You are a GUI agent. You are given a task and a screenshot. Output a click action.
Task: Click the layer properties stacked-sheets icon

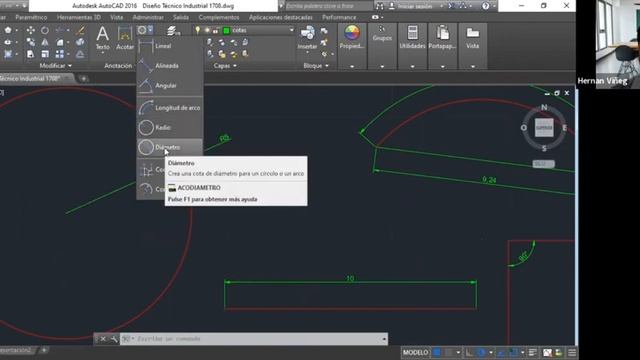point(173,31)
